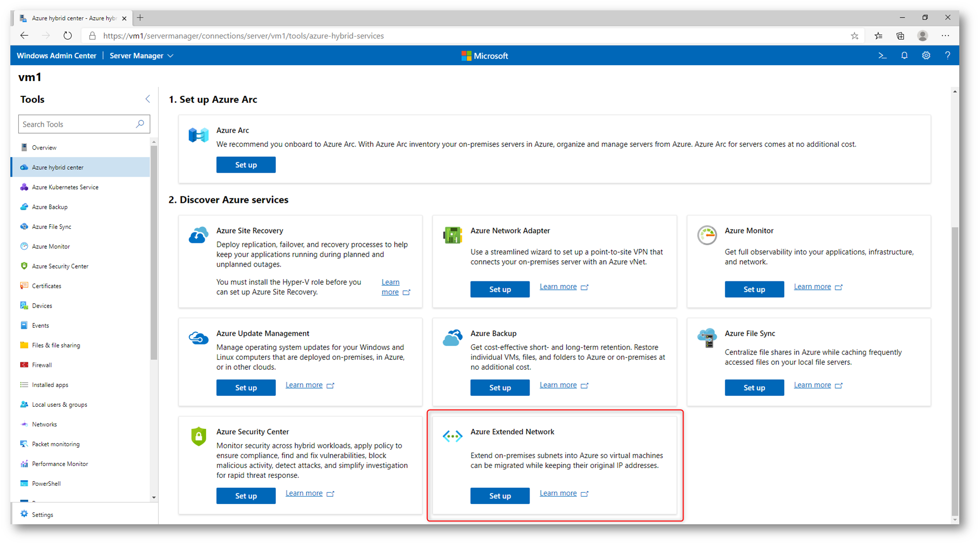The width and height of the screenshot is (980, 545).
Task: Open Local users & groups tool
Action: point(81,404)
